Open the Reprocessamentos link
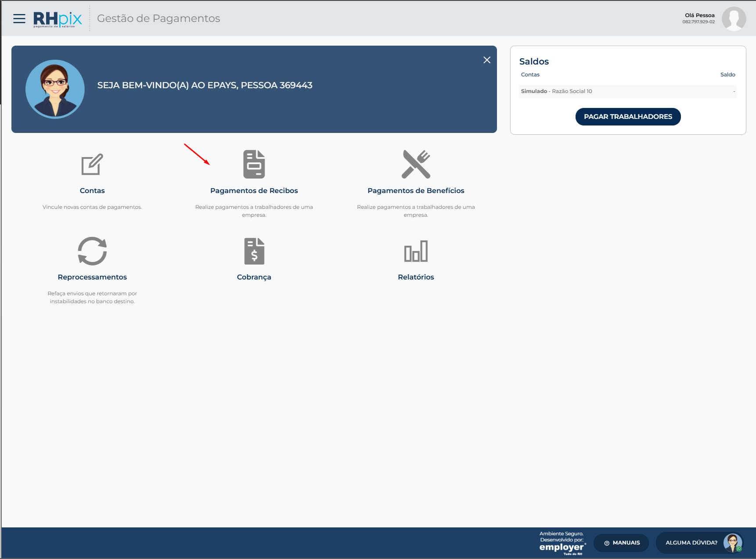 [92, 277]
